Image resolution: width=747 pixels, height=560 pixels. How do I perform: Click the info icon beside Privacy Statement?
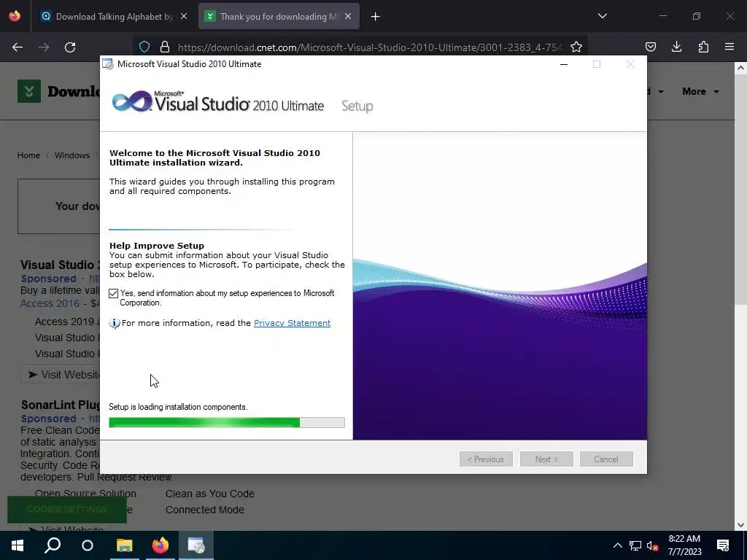click(115, 323)
